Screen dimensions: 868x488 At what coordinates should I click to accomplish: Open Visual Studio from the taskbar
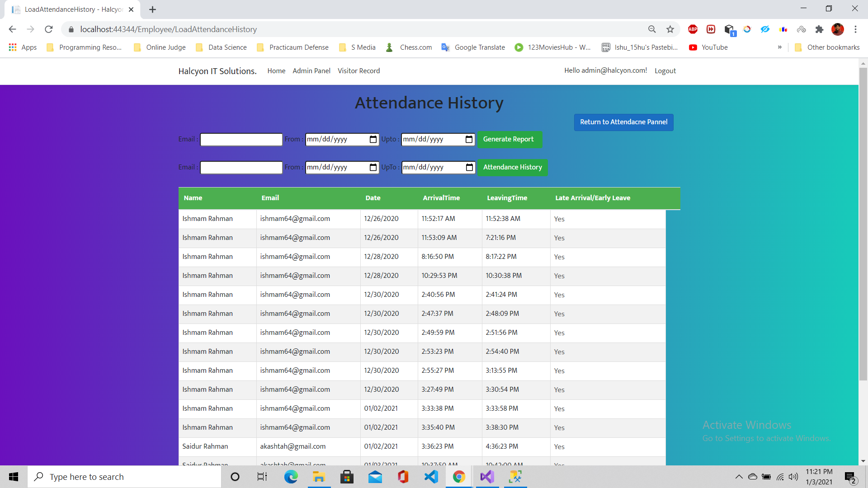click(x=487, y=477)
